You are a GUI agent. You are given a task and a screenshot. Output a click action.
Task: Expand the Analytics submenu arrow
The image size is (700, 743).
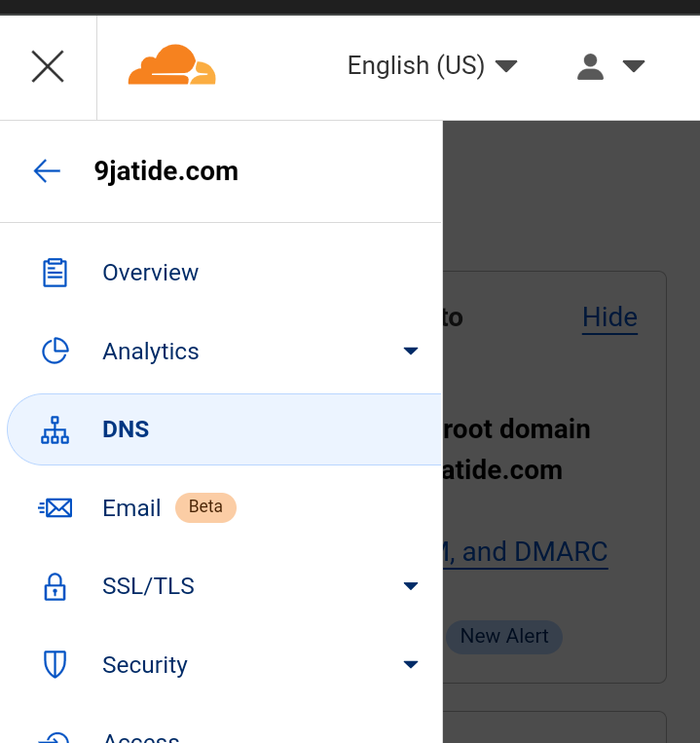411,351
